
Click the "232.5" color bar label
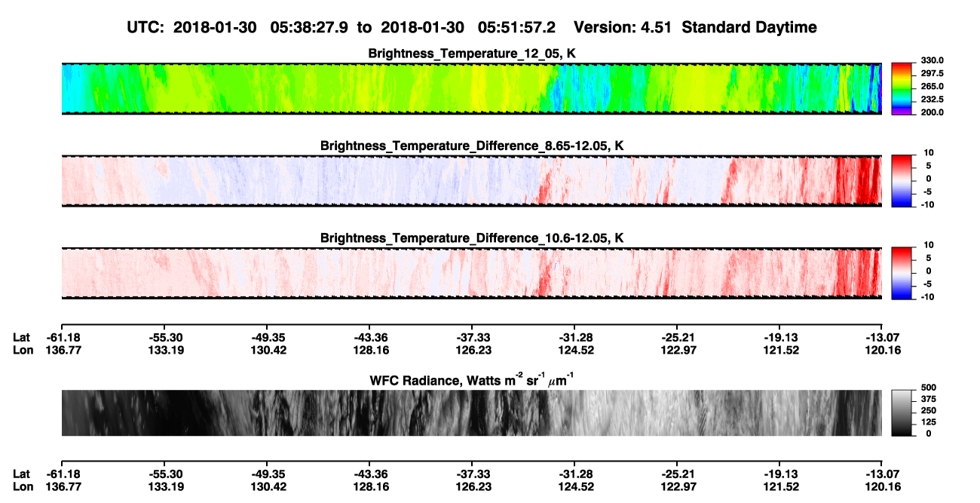click(x=933, y=99)
